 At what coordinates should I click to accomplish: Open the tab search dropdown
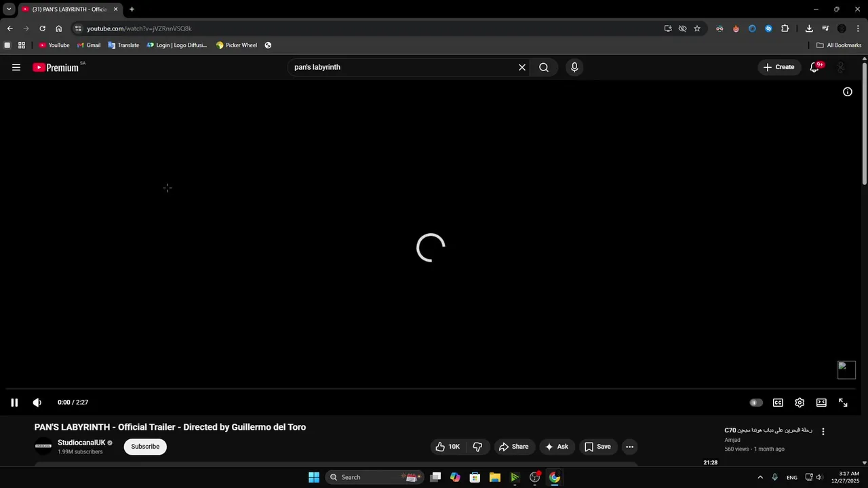9,9
